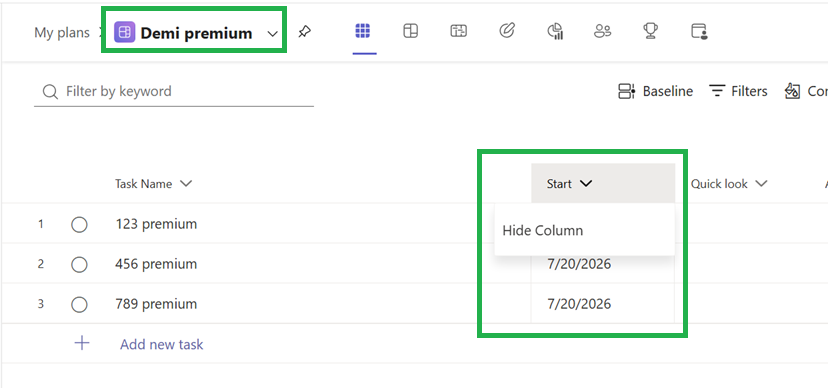Open the conditional coloring paint icon
The height and width of the screenshot is (388, 834).
[793, 92]
